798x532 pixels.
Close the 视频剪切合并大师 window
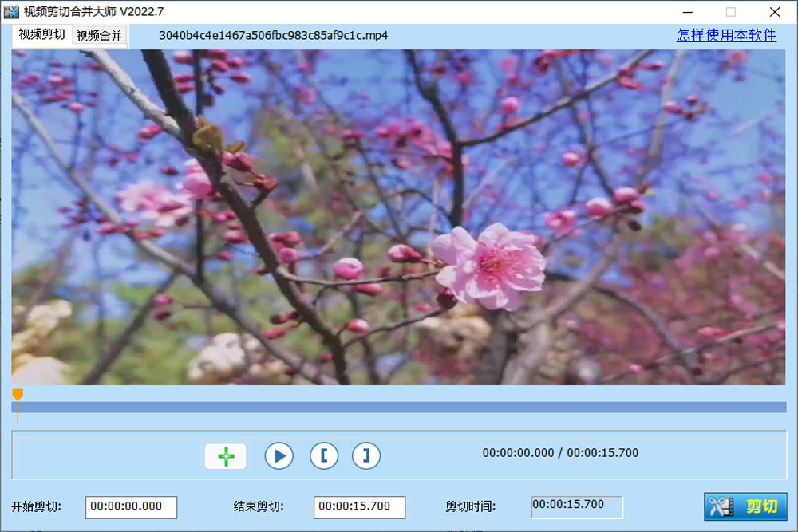pyautogui.click(x=775, y=12)
